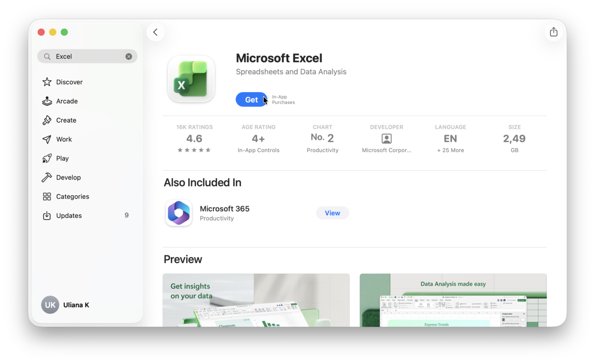Click the 4+ age rating info
The image size is (595, 364).
point(258,138)
